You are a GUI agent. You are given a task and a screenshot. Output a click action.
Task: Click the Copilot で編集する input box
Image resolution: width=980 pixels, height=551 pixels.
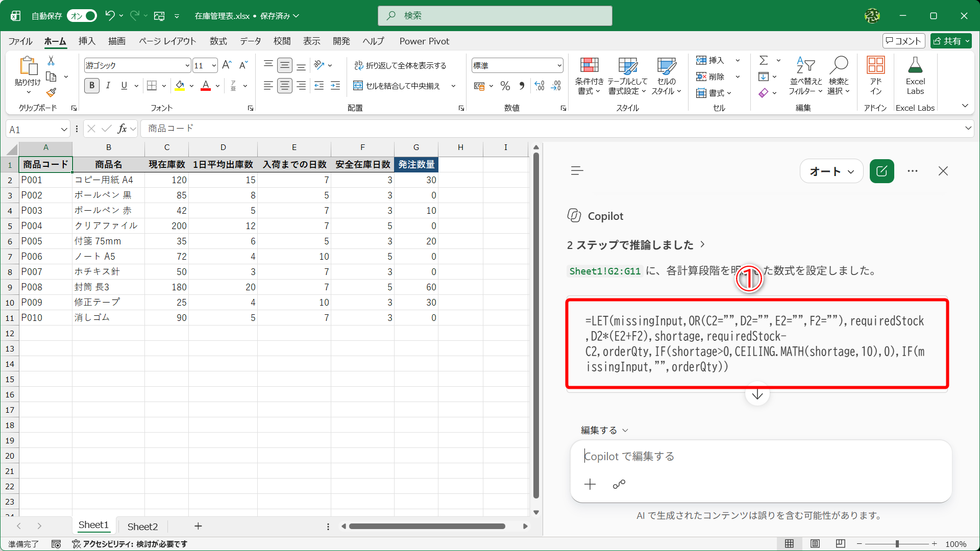761,457
